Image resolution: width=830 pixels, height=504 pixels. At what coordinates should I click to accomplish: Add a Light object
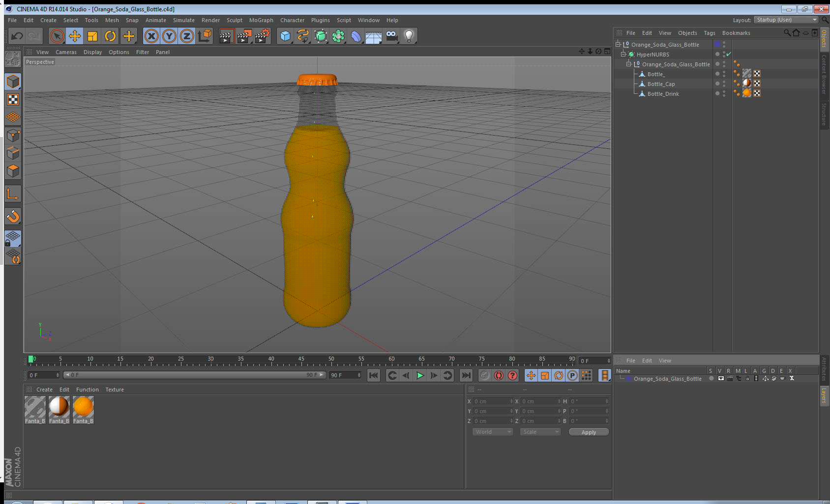pyautogui.click(x=409, y=36)
